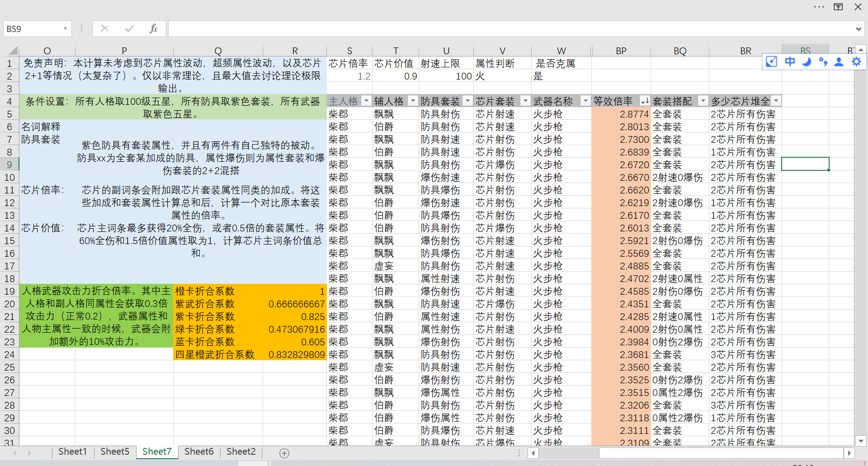Switch to Sheet1 tab
The width and height of the screenshot is (868, 466).
[x=72, y=452]
